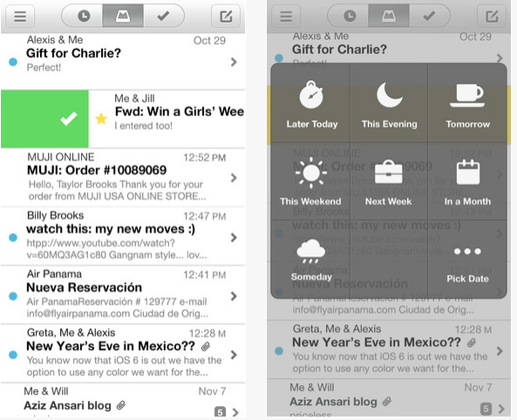Image resolution: width=517 pixels, height=420 pixels.
Task: Tap green archive checkmark on swiped email
Action: click(69, 119)
